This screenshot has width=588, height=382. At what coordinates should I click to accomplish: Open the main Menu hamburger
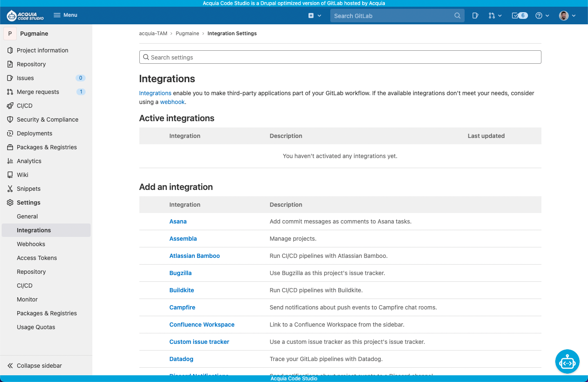(x=65, y=15)
